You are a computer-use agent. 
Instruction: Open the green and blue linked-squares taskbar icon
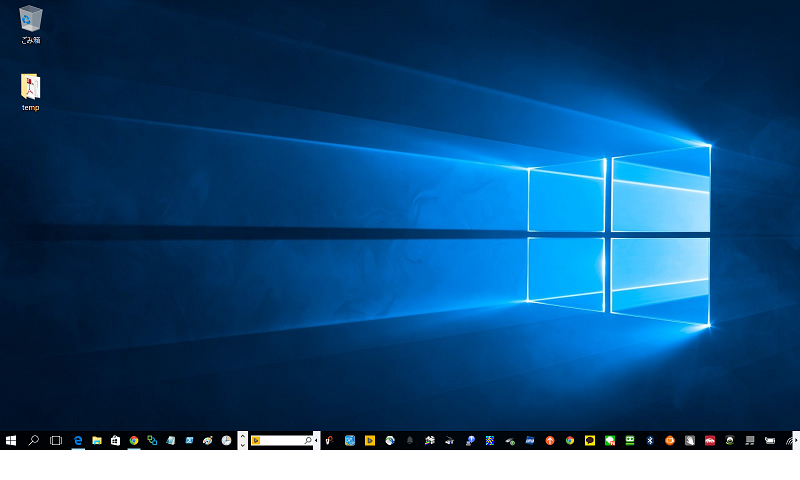click(x=152, y=440)
